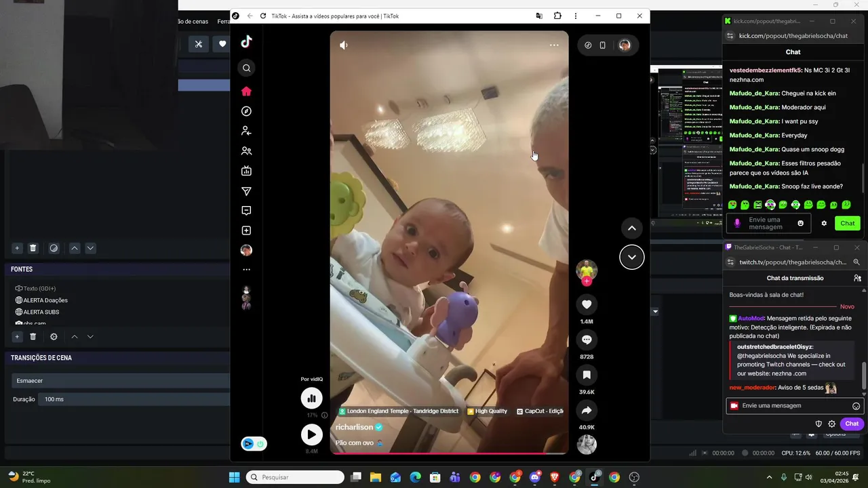Send message with purple Twitch Chat button
The height and width of the screenshot is (488, 868).
tap(852, 424)
